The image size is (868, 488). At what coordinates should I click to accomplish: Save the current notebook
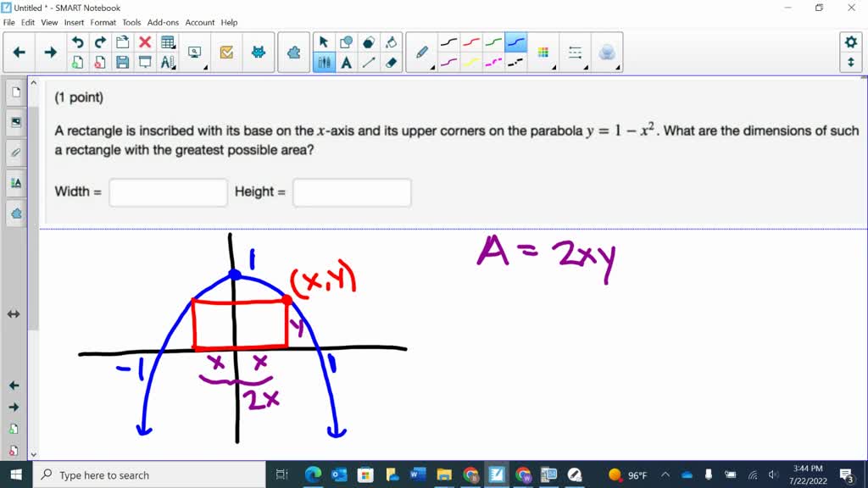pyautogui.click(x=122, y=62)
